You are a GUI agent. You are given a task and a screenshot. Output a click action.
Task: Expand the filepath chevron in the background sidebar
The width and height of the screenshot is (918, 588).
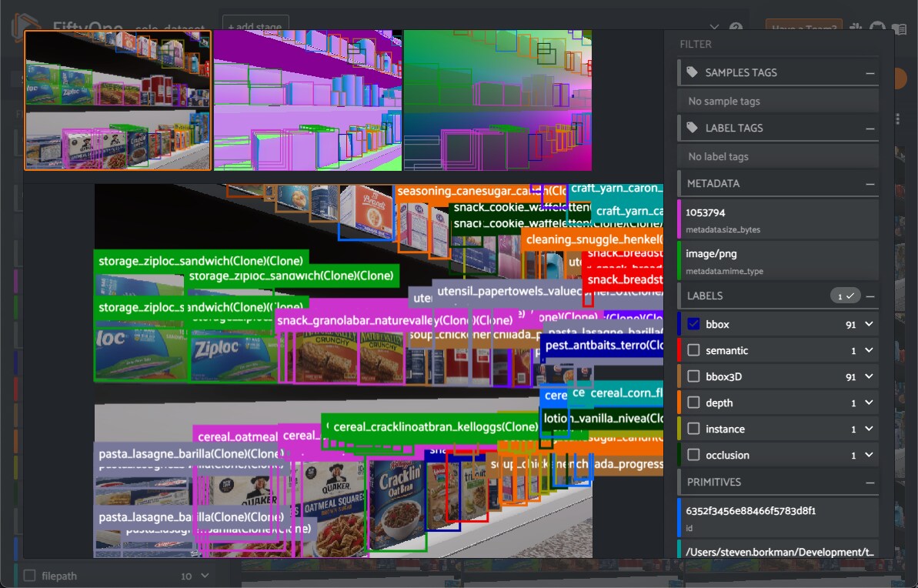point(205,576)
